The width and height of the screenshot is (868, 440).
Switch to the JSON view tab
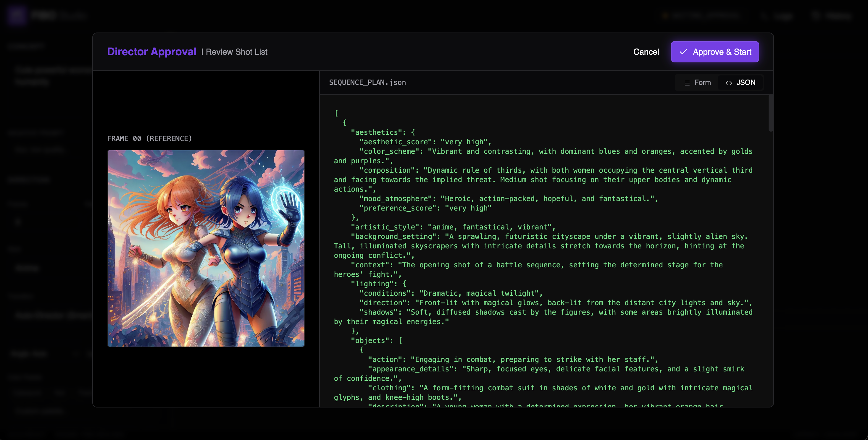click(740, 82)
